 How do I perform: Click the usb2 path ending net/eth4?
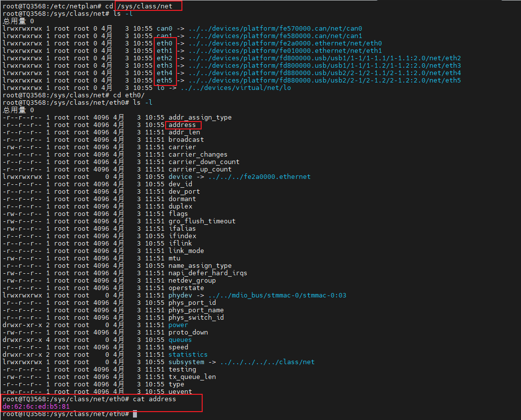(x=325, y=73)
